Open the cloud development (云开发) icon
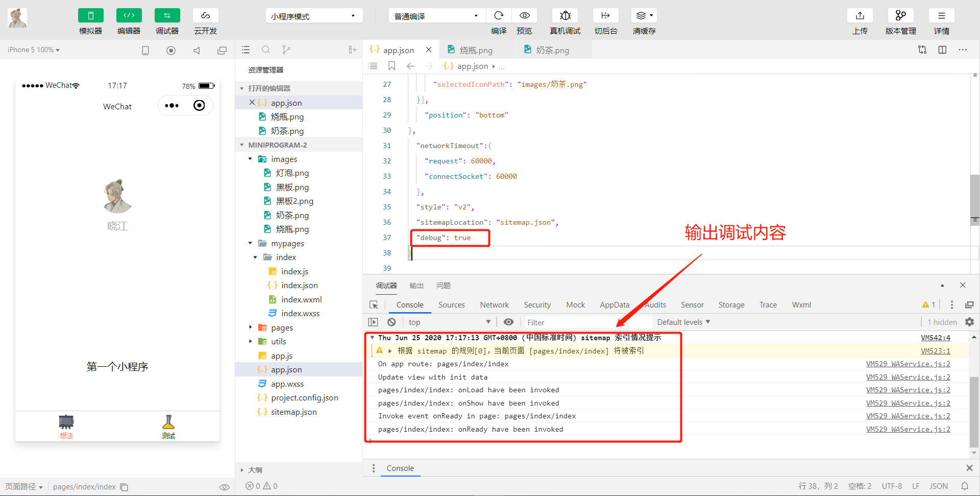Viewport: 980px width, 496px height. 206,15
